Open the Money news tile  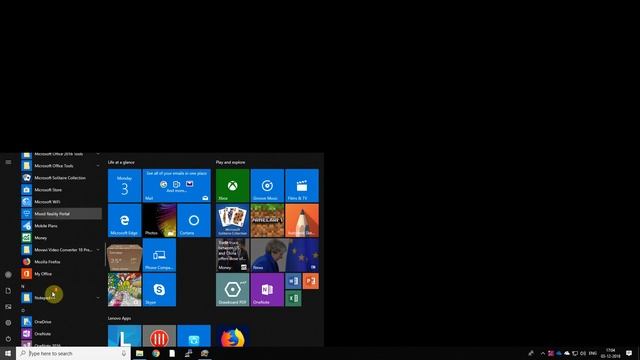(233, 255)
